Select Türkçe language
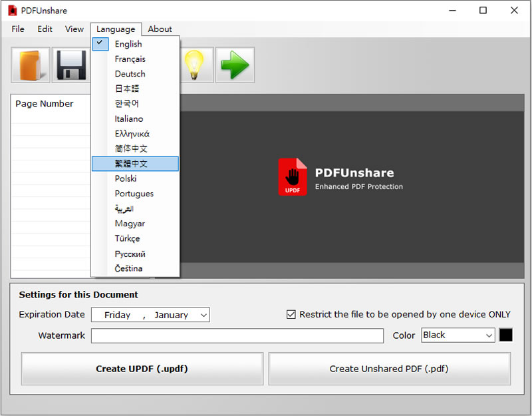This screenshot has height=416, width=532. tap(135, 238)
